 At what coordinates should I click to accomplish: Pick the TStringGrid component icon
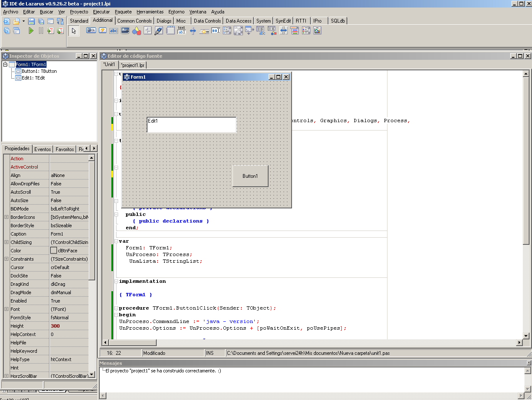point(261,31)
